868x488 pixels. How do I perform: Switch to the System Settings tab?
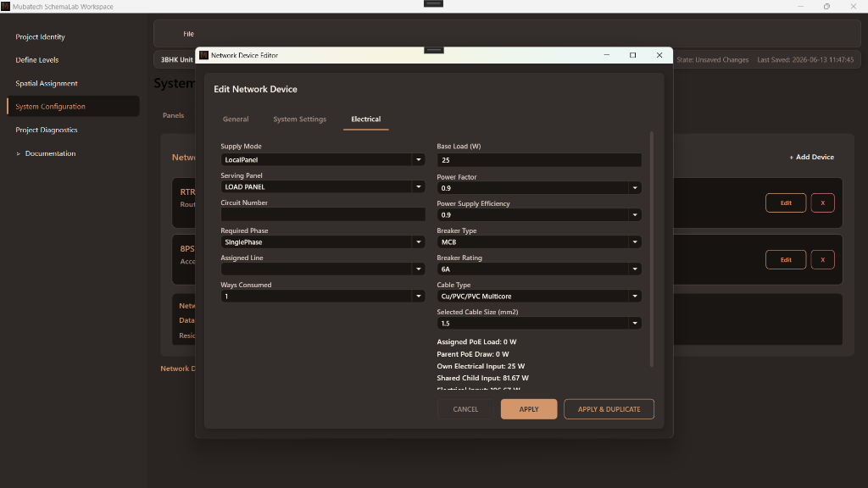coord(299,119)
